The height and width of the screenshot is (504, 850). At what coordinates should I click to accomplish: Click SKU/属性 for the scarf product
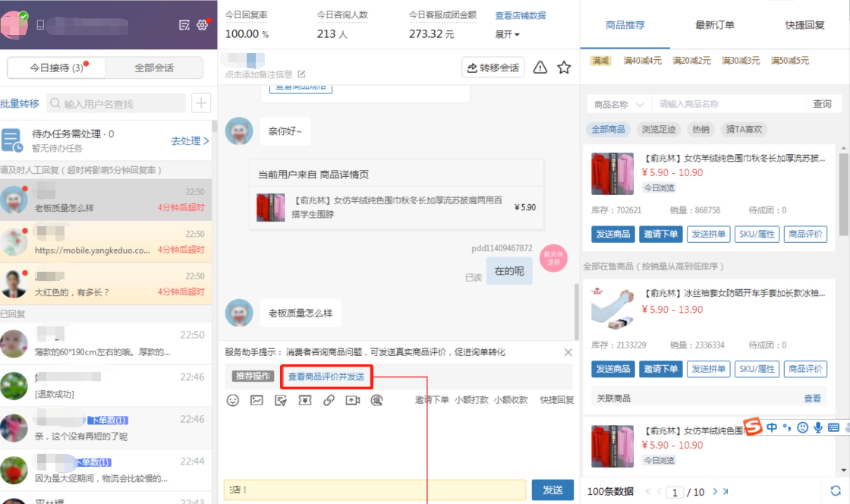coord(757,234)
